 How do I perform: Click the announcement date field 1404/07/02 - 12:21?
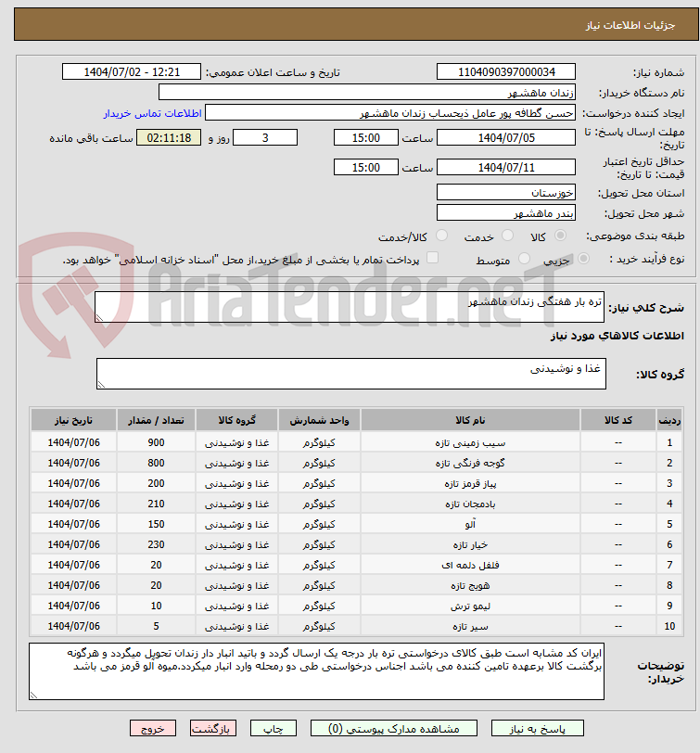[132, 72]
